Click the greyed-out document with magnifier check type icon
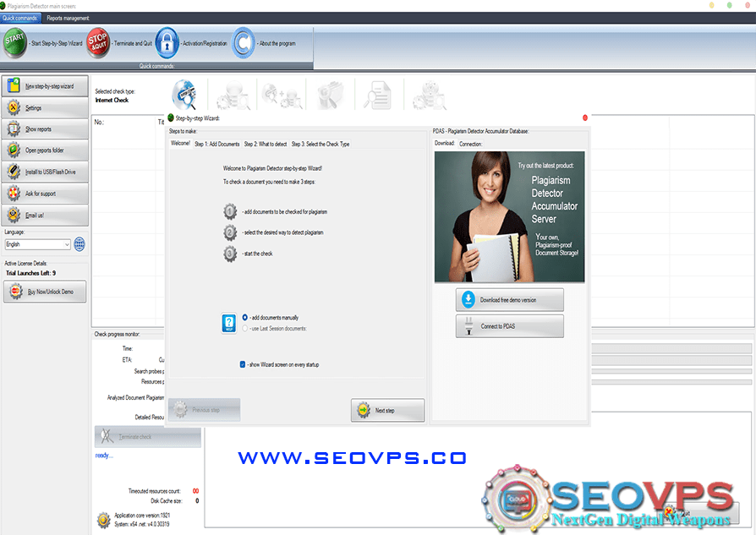Screen dimensions: 756x535 tap(378, 95)
